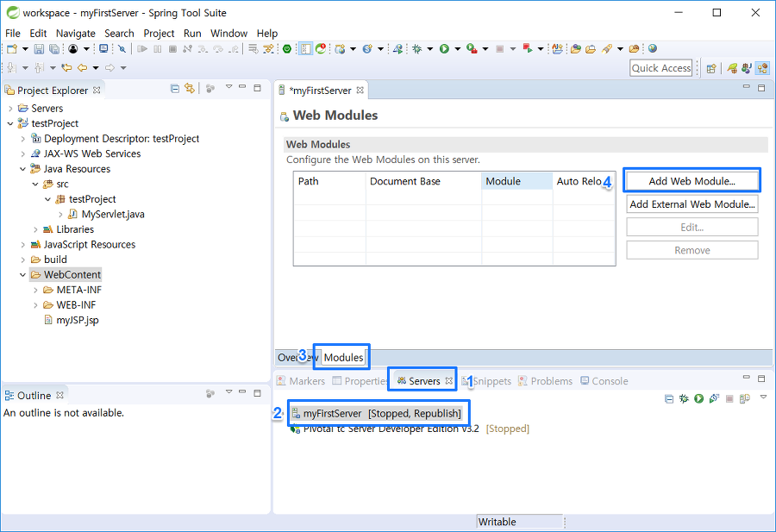776x532 pixels.
Task: Switch to the Markers view tab
Action: [x=301, y=381]
